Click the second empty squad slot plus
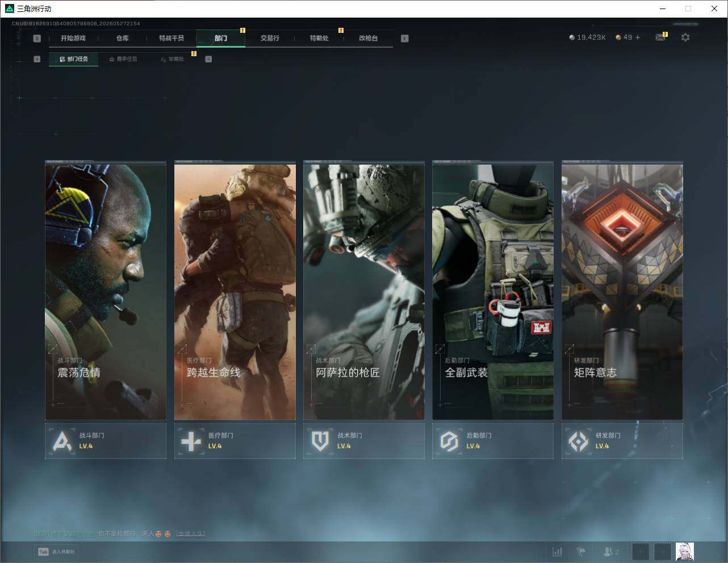 pyautogui.click(x=662, y=552)
